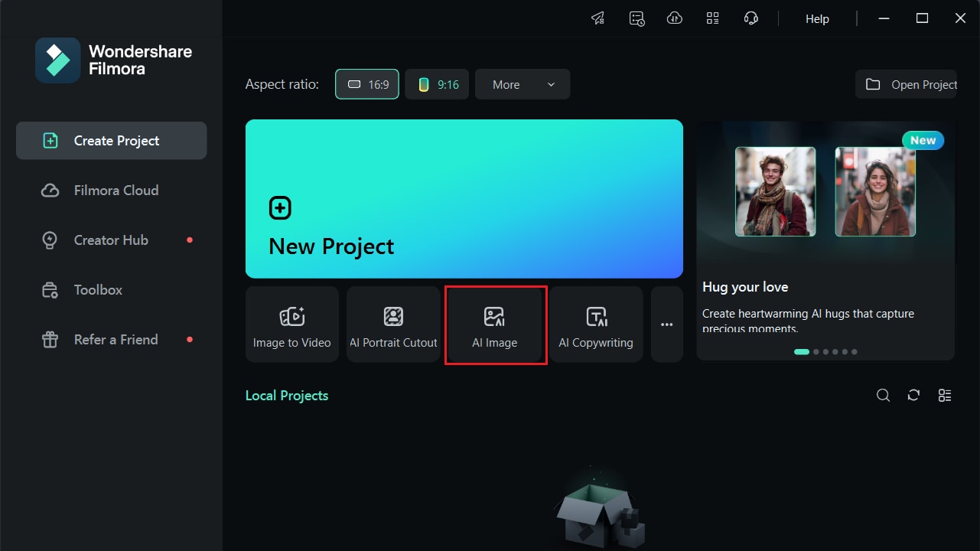Open the message center icon in title bar
The image size is (980, 551).
tap(637, 18)
